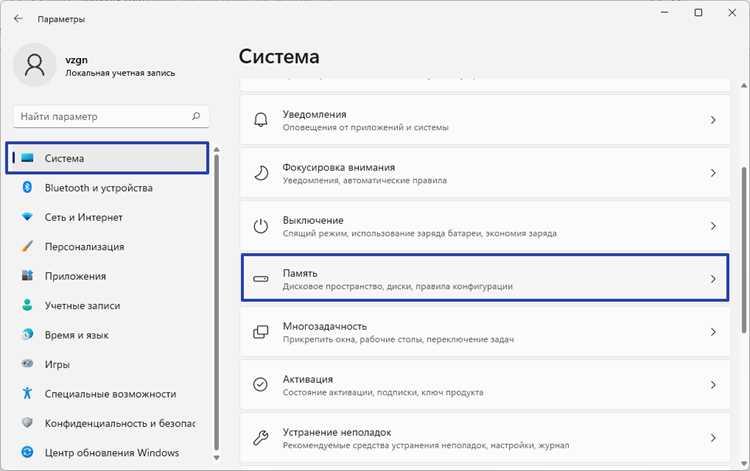Open the Активация settings
This screenshot has width=750, height=471.
pyautogui.click(x=485, y=384)
